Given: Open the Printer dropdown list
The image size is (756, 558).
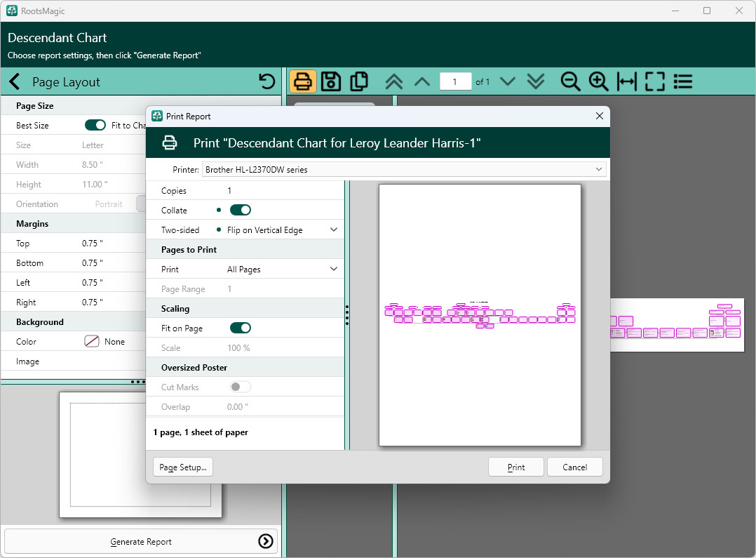Looking at the screenshot, I should [404, 169].
